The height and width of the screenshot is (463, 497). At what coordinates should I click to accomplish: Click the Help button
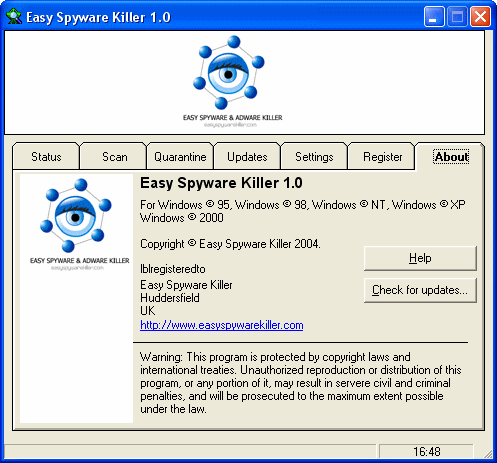tap(420, 258)
